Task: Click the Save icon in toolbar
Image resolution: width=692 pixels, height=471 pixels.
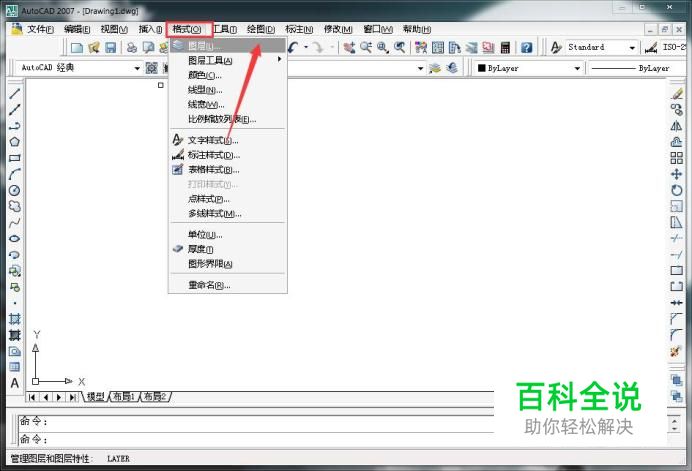Action: 110,47
